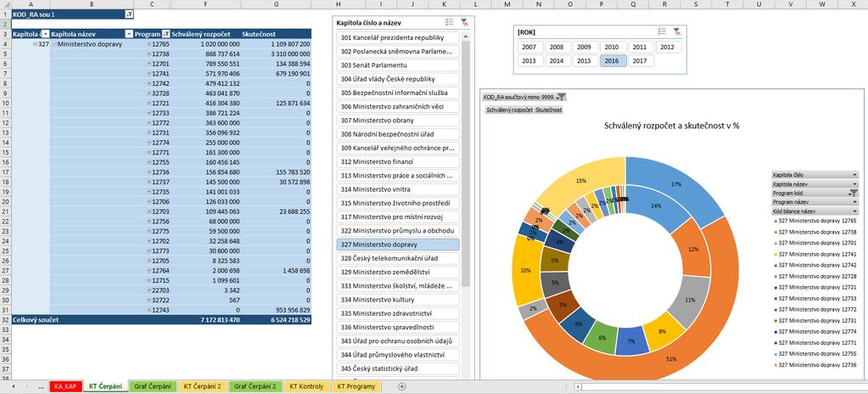Clear filter on the ROK slicer

[x=676, y=32]
